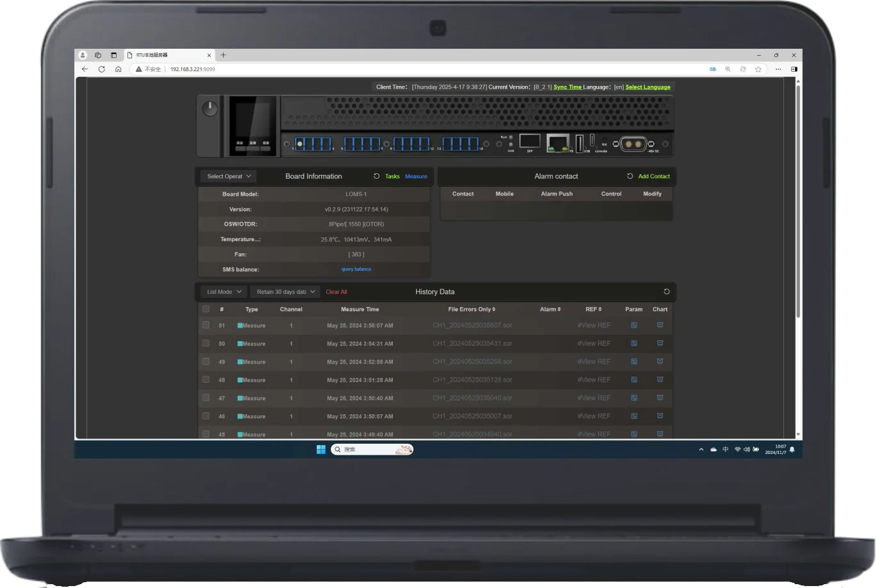Open Param icon for record 46
This screenshot has width=877, height=588.
point(634,416)
